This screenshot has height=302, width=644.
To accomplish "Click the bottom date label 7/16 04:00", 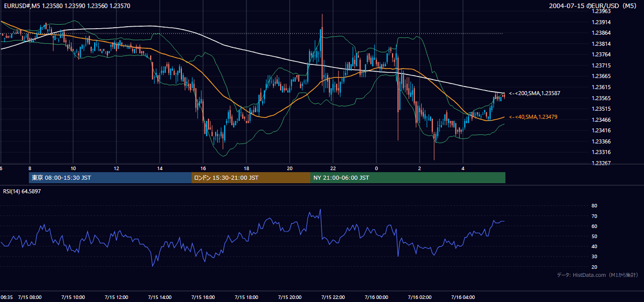I will pos(463,297).
